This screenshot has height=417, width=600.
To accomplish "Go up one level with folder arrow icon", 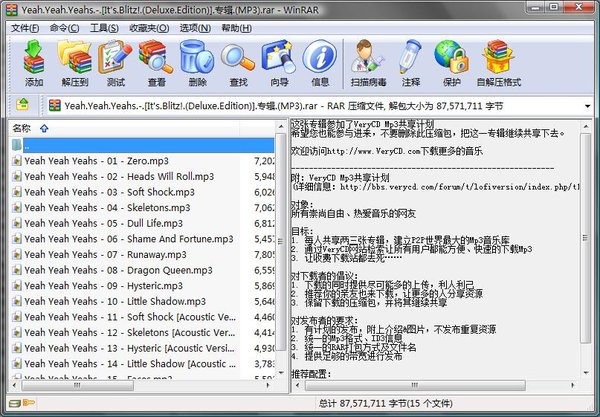I will pos(22,104).
